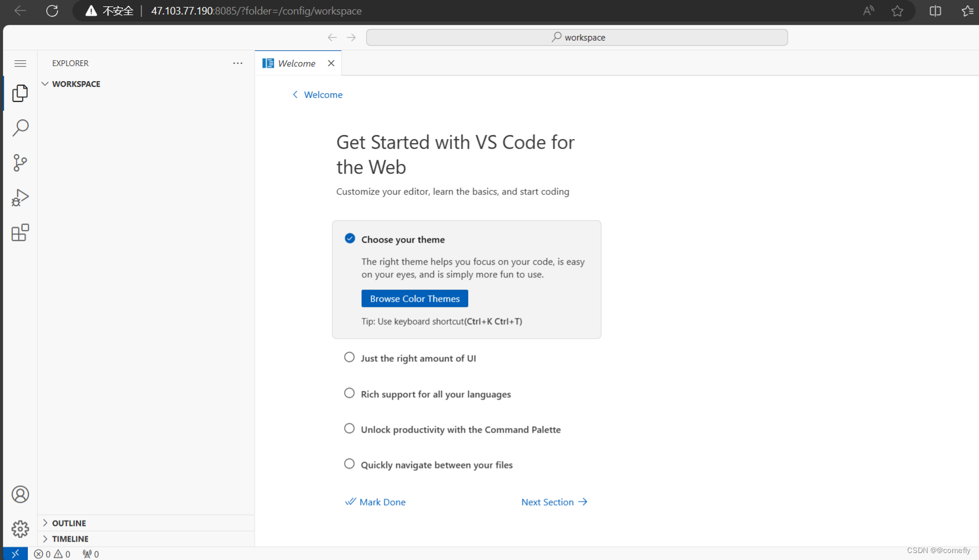
Task: Open the Manage gear icon
Action: (20, 529)
